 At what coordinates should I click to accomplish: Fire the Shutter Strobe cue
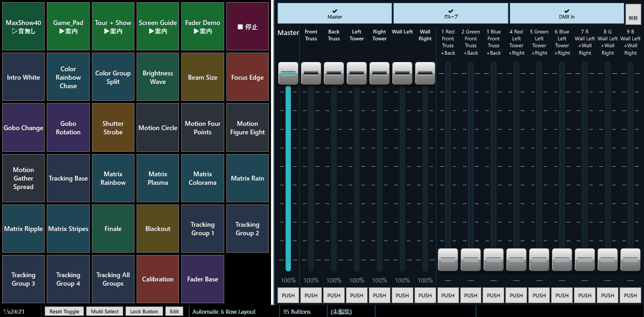(113, 127)
